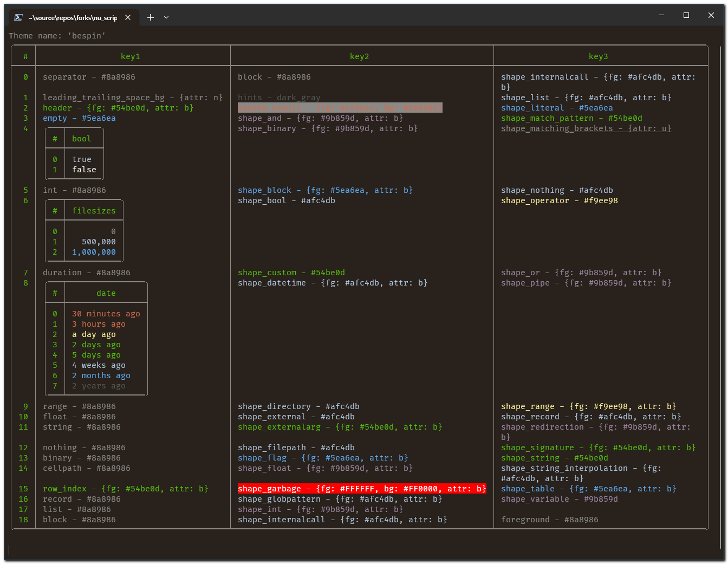This screenshot has width=728, height=564.
Task: Click the "30 minutes ago" date entry
Action: click(x=106, y=314)
